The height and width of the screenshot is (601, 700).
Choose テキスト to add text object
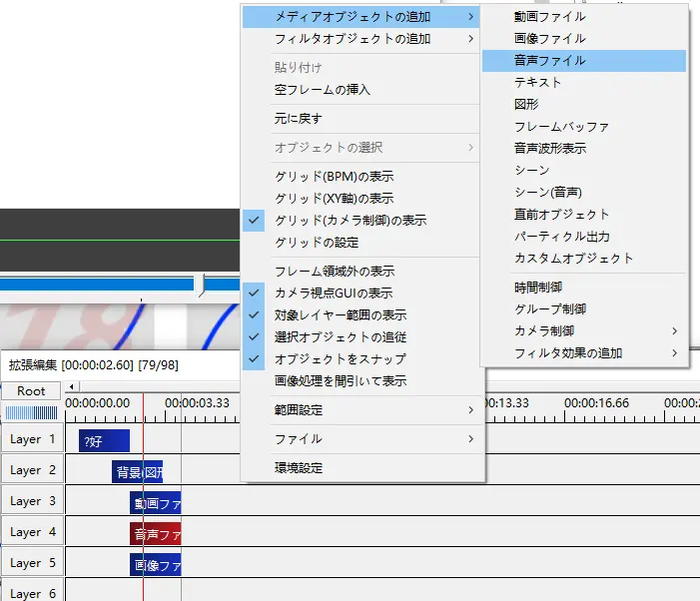[537, 83]
